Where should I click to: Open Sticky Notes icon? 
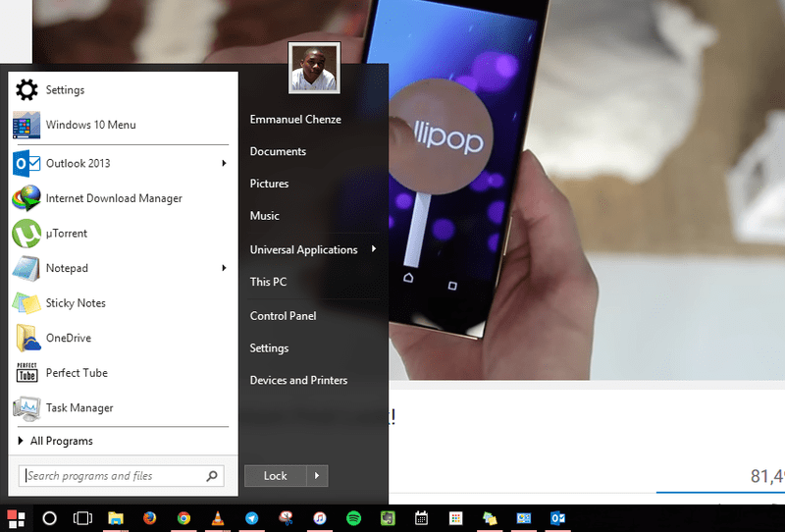point(26,303)
